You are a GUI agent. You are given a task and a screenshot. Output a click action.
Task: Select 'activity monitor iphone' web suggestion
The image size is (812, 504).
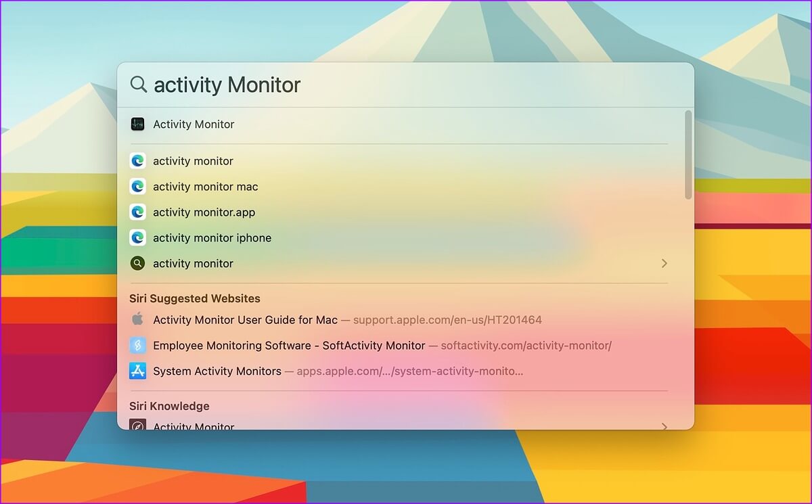click(212, 238)
